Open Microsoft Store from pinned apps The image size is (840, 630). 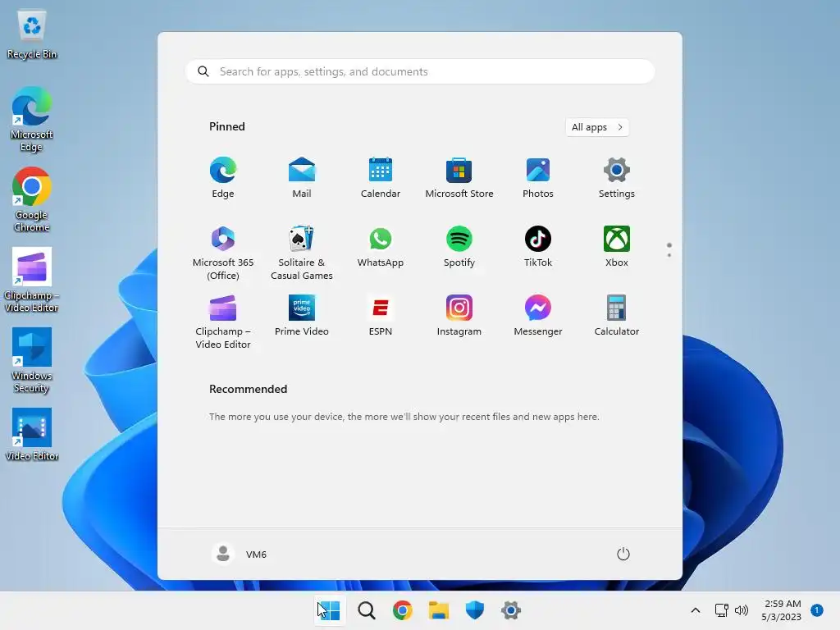459,178
